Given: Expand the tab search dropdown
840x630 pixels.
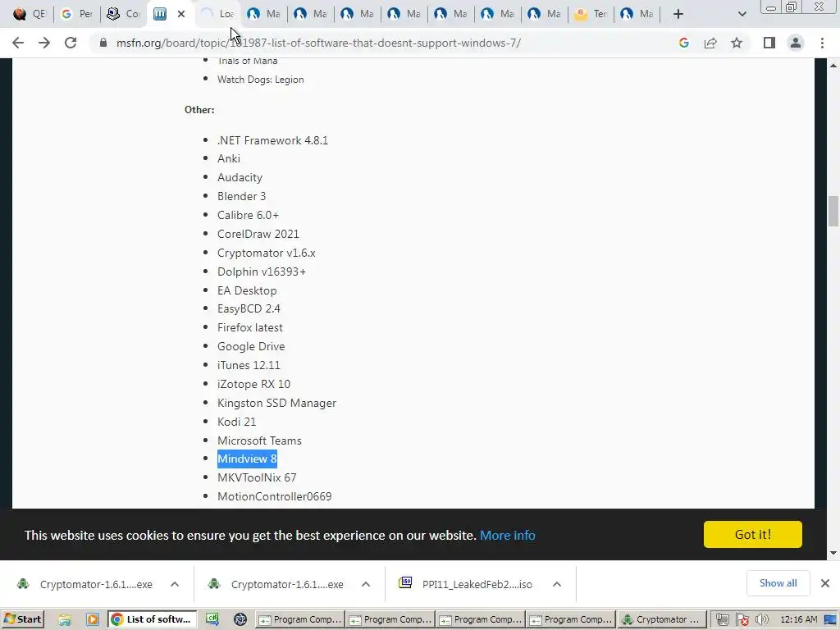Looking at the screenshot, I should 742,14.
